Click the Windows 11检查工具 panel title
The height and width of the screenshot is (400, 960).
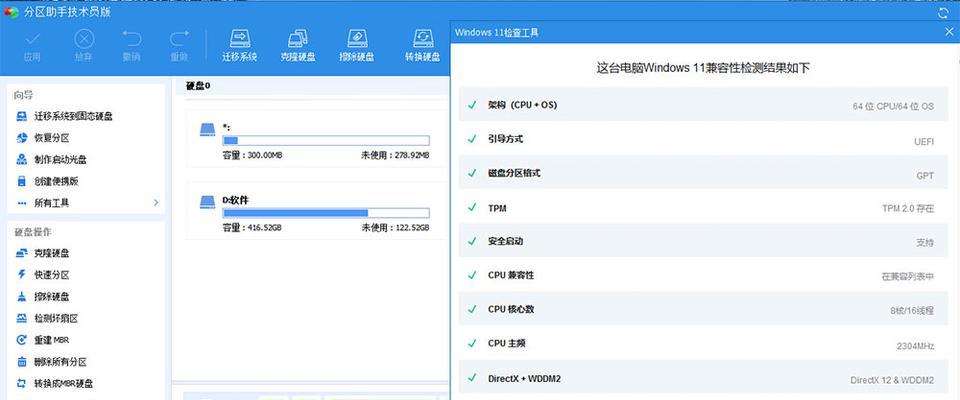497,32
